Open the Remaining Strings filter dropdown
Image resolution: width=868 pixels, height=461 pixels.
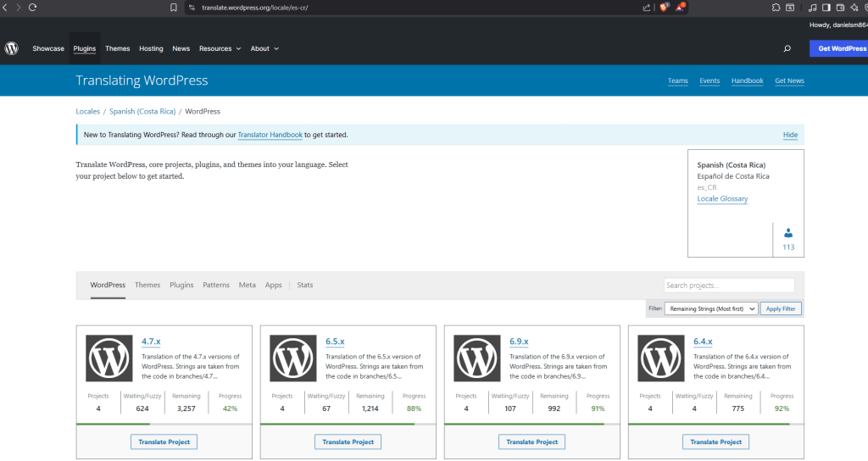coord(711,309)
